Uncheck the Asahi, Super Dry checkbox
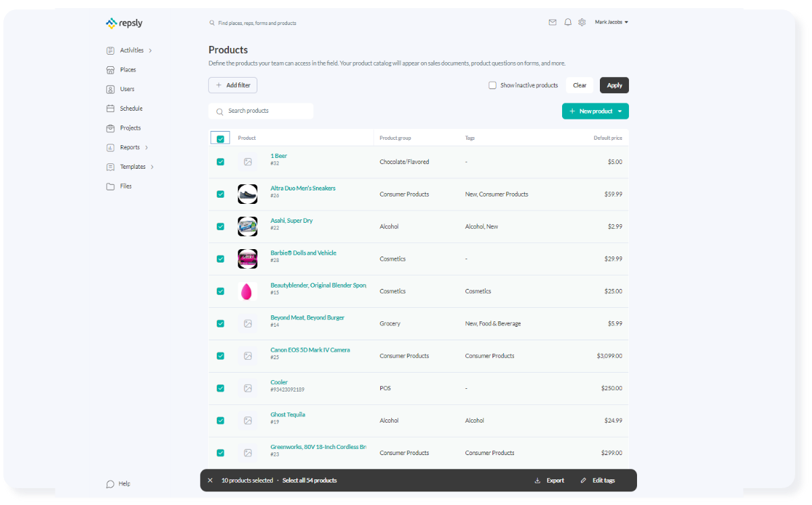 220,227
